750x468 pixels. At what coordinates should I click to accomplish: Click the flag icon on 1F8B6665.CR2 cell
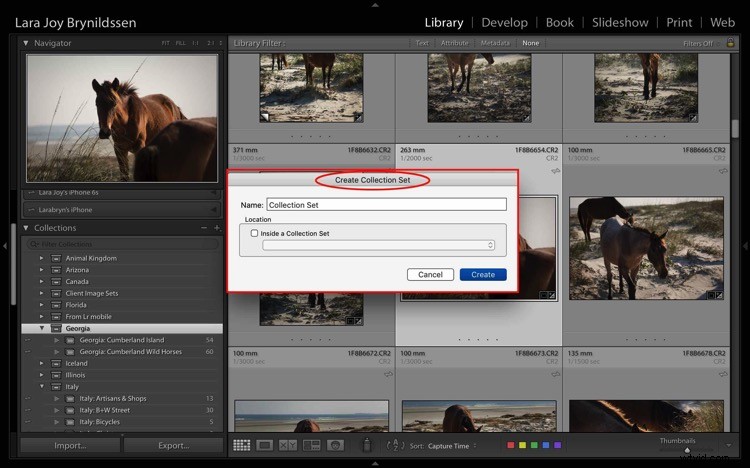click(723, 171)
